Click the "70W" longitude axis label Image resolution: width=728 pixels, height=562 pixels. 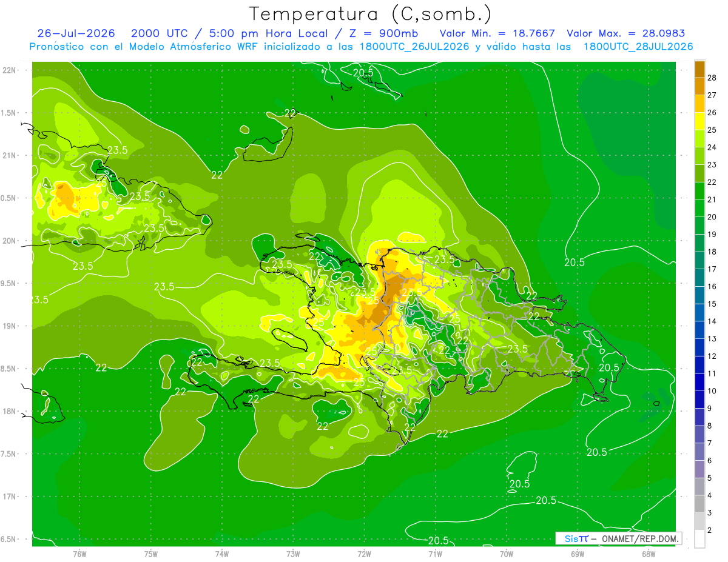click(507, 554)
